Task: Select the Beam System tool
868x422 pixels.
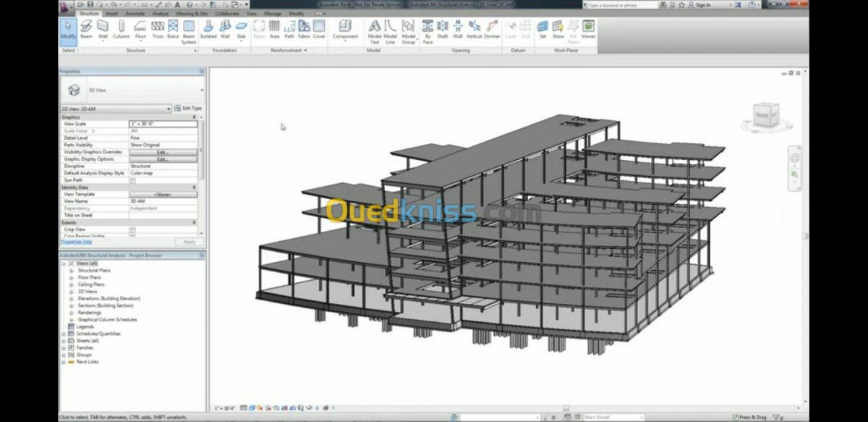Action: point(189,33)
